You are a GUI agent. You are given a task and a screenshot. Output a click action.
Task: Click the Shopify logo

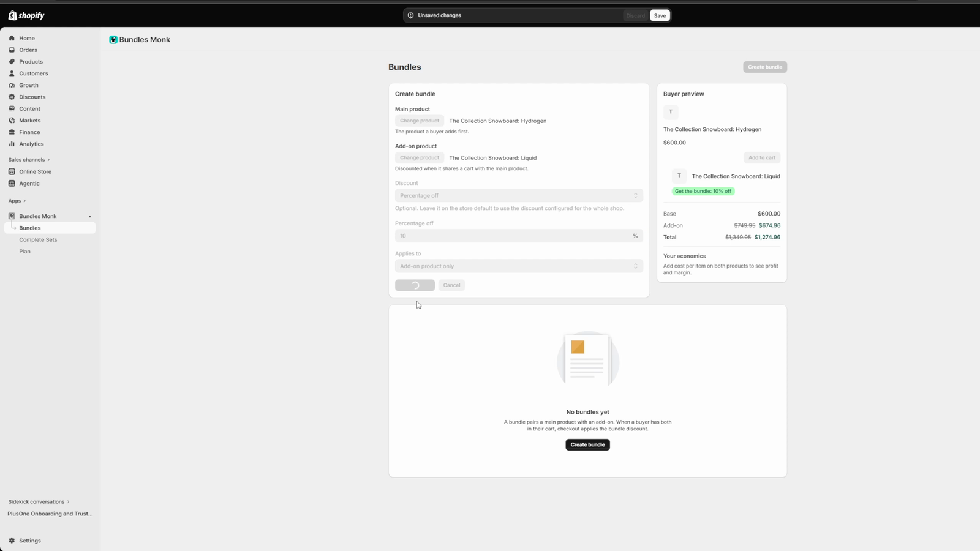(x=26, y=15)
